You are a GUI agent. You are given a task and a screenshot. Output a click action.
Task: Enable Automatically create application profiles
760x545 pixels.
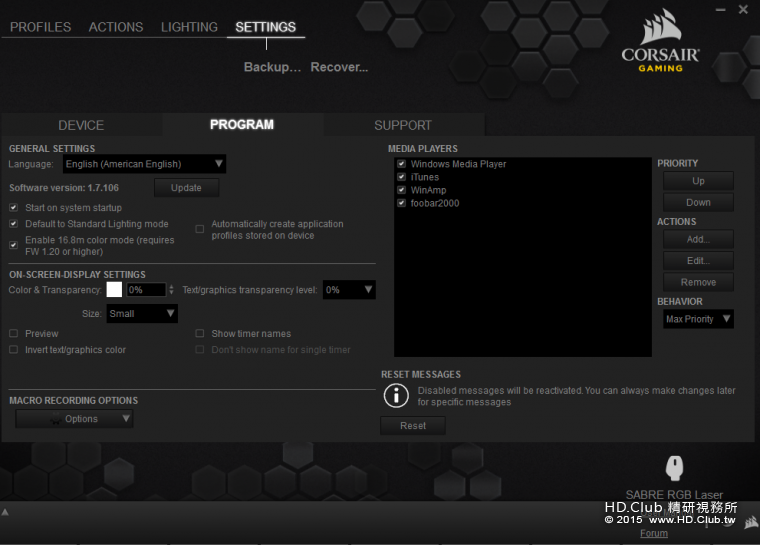click(200, 229)
